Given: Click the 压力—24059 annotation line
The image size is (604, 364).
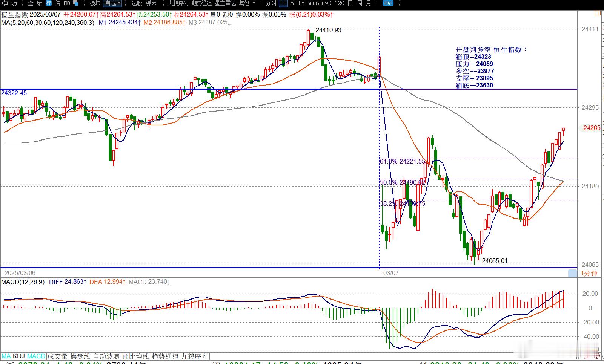Looking at the screenshot, I should pos(474,64).
